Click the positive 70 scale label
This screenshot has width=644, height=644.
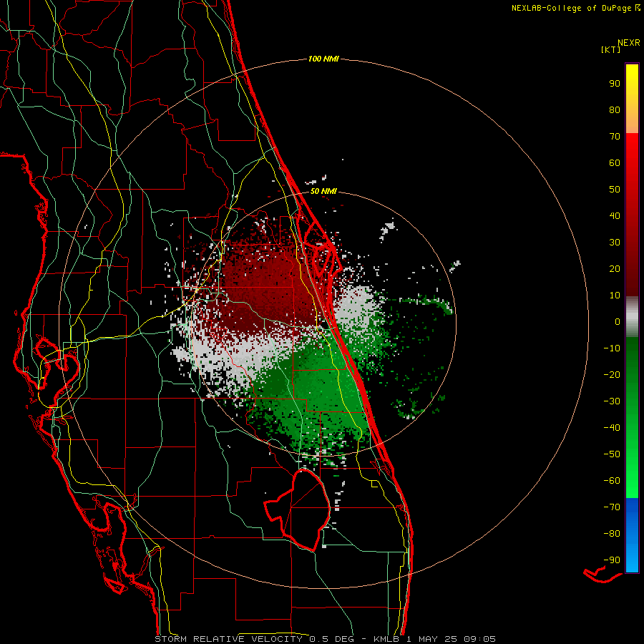(x=615, y=137)
